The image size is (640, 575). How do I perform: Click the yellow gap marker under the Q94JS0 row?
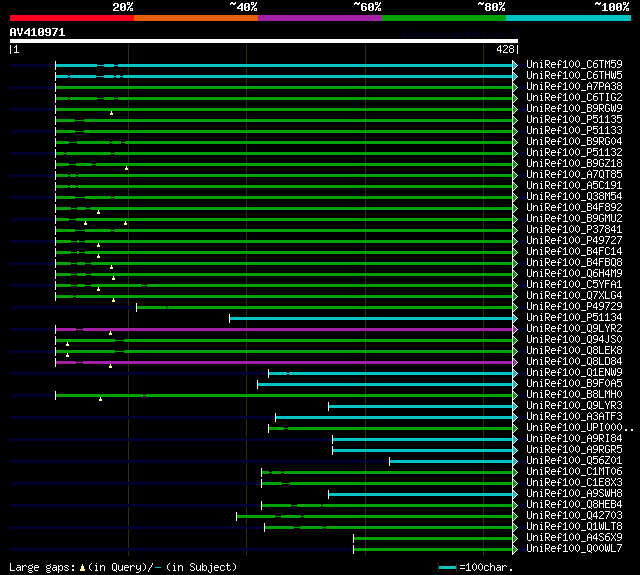click(x=67, y=344)
